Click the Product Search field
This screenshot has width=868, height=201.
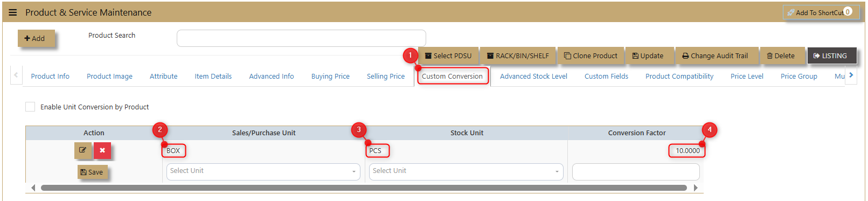coord(301,38)
